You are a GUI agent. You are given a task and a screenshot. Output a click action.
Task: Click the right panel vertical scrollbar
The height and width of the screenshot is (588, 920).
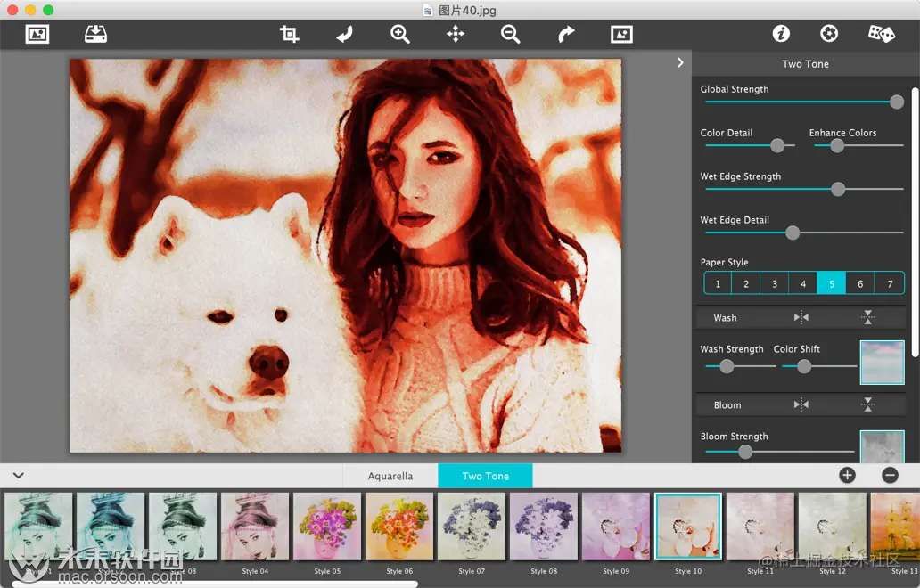(915, 222)
